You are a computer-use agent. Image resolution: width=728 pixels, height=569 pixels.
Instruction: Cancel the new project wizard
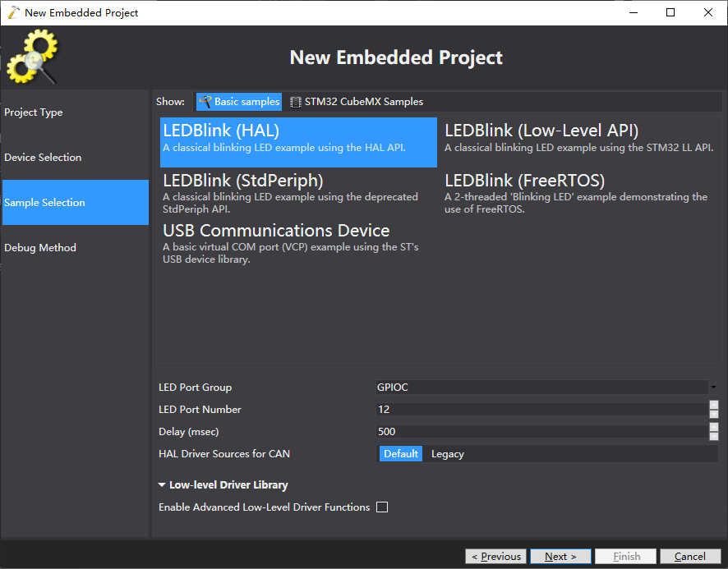(x=689, y=556)
